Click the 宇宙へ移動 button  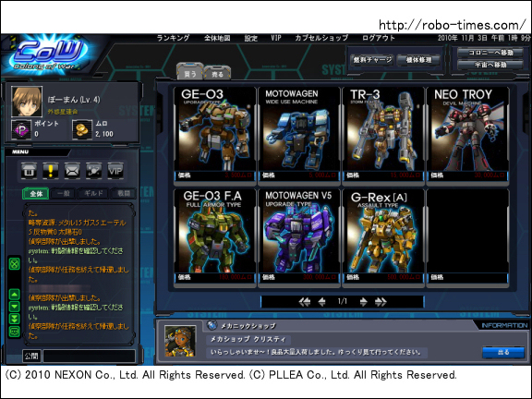click(x=490, y=65)
